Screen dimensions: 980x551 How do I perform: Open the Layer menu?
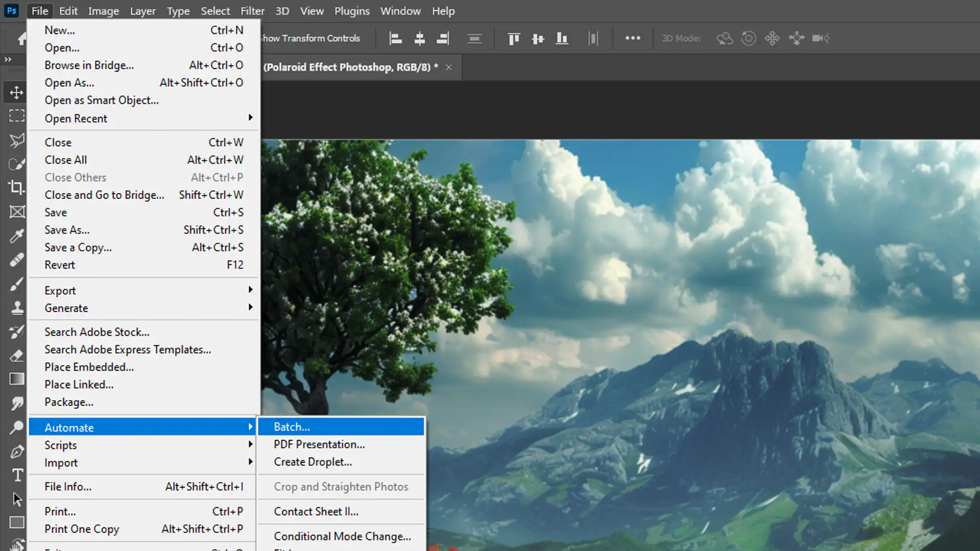pos(142,11)
